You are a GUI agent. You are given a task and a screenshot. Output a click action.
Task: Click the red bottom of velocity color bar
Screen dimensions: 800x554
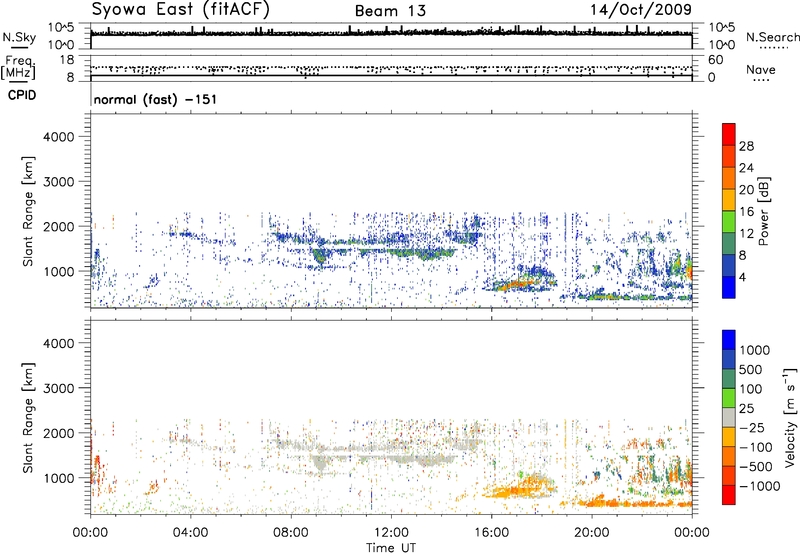click(729, 495)
